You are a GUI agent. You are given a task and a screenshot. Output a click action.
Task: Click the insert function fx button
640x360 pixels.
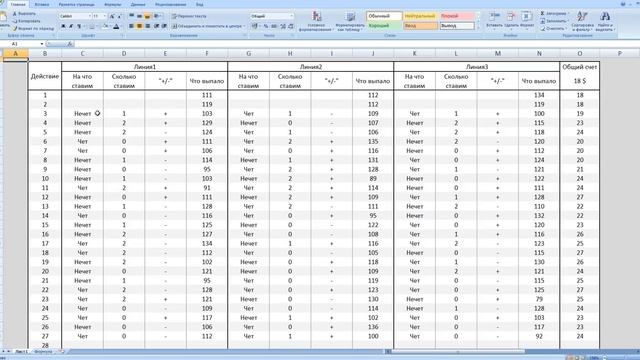70,44
